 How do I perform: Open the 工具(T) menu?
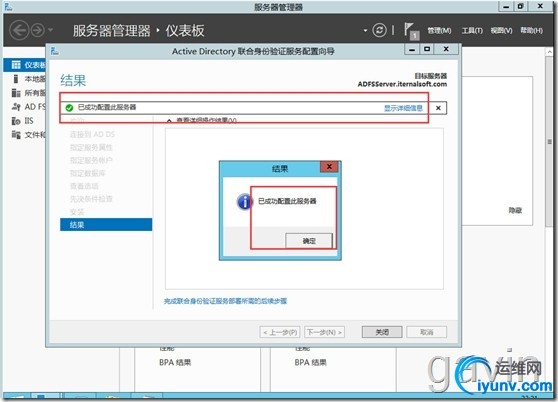click(472, 31)
